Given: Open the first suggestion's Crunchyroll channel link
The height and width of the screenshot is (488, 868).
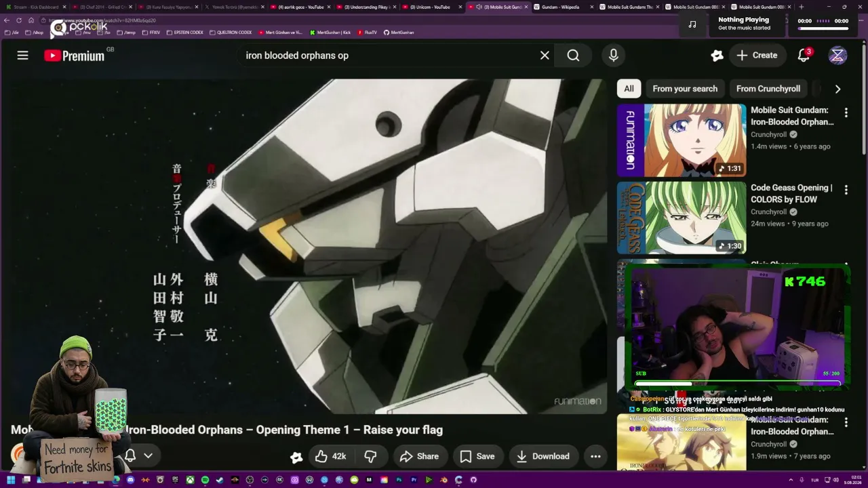Looking at the screenshot, I should pyautogui.click(x=768, y=134).
